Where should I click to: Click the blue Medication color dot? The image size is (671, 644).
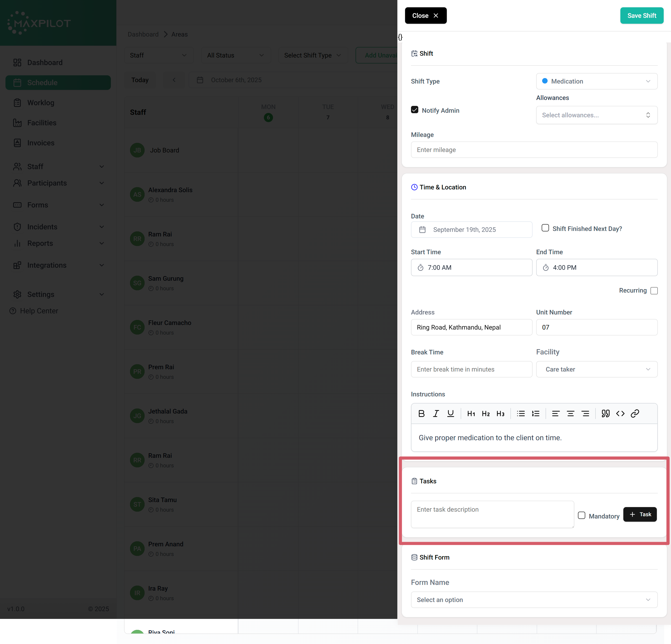(545, 81)
